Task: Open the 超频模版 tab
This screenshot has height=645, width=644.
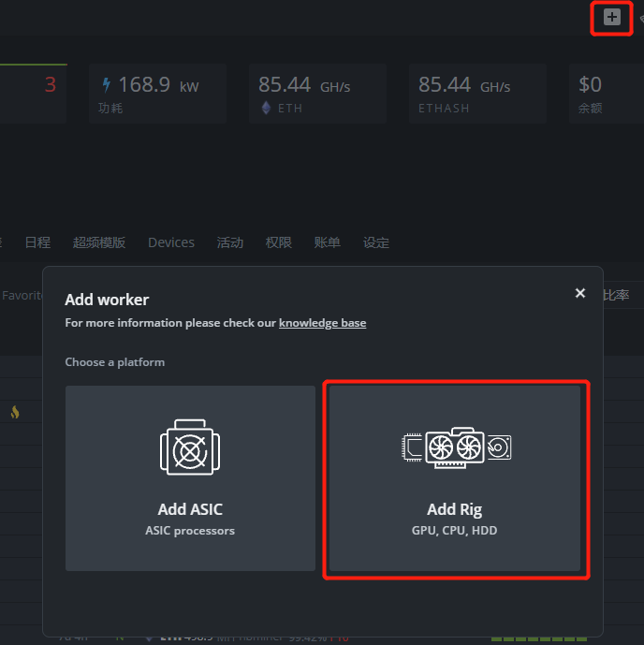Action: (x=99, y=242)
